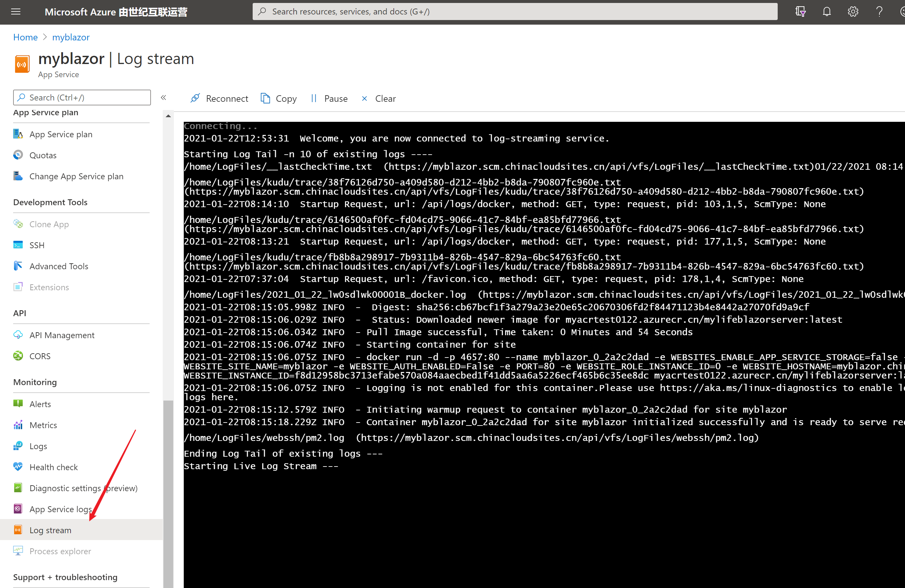Screen dimensions: 905x588
Task: Click the directory and subscription filter icon
Action: (800, 12)
